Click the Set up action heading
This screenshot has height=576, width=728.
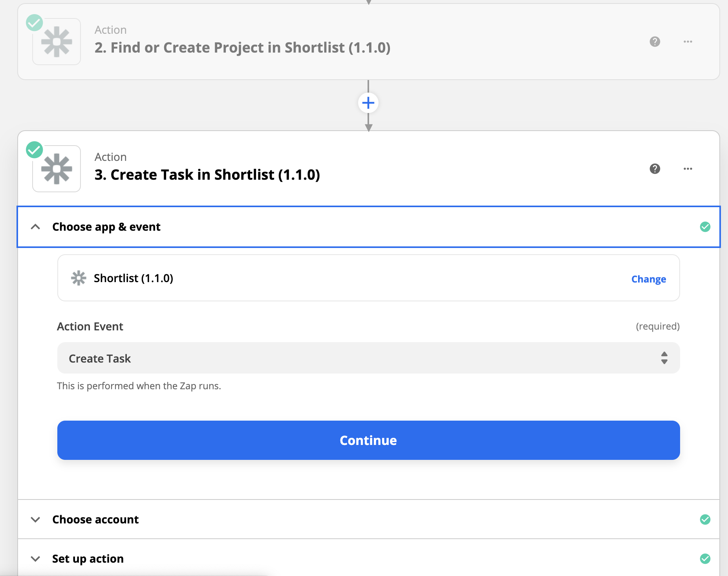click(88, 559)
